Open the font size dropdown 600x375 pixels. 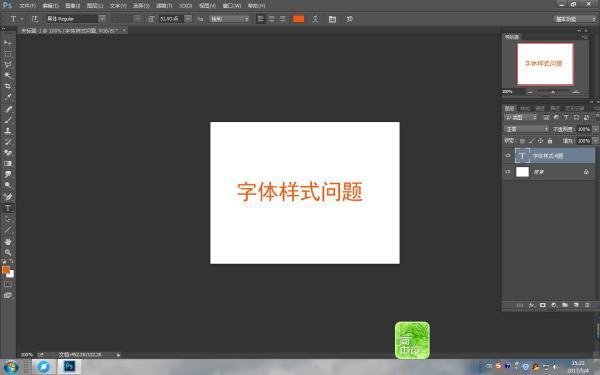pyautogui.click(x=188, y=19)
